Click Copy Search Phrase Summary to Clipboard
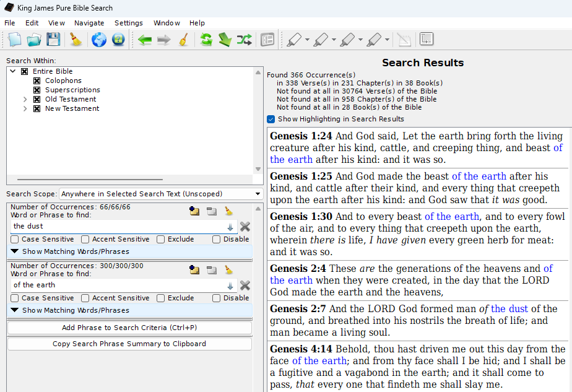This screenshot has width=572, height=392. (129, 344)
